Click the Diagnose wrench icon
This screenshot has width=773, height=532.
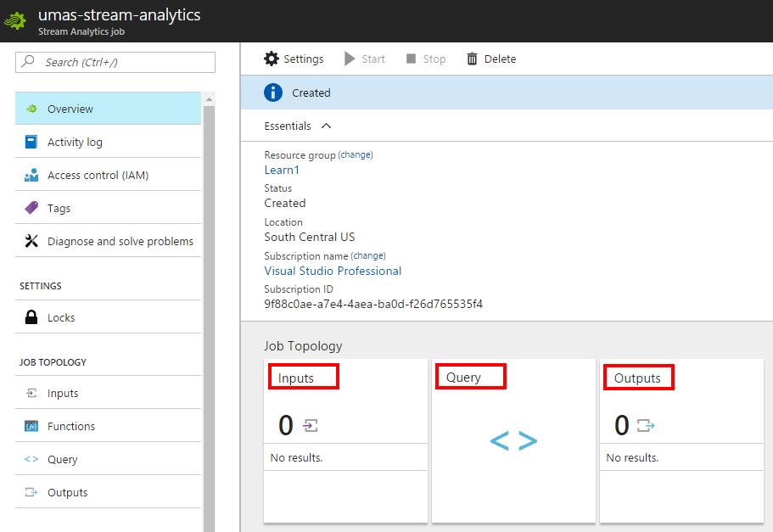[31, 241]
